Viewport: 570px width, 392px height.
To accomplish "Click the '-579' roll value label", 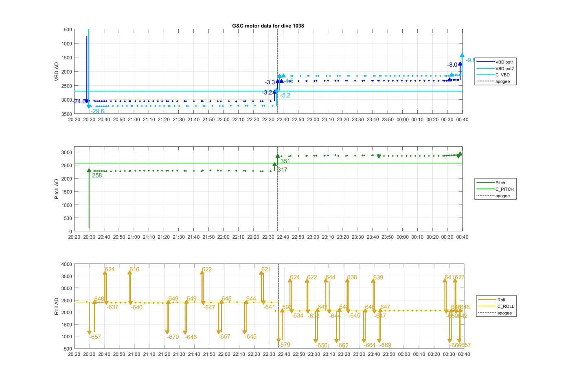I will point(284,345).
